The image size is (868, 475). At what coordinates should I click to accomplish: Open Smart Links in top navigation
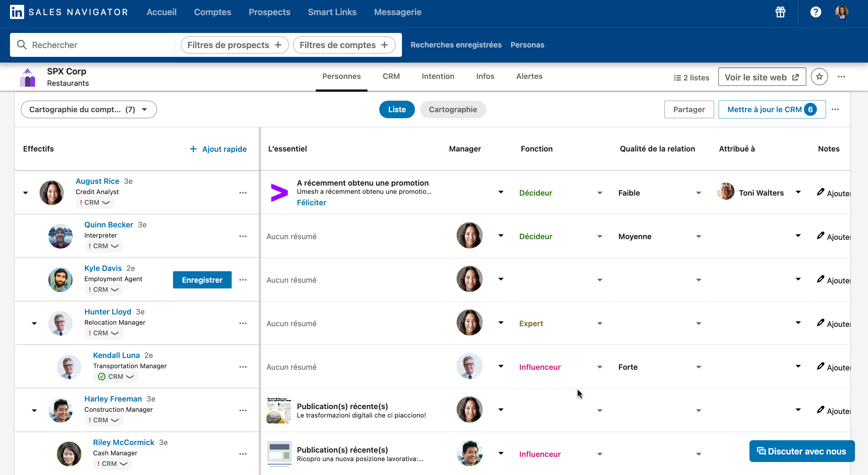pyautogui.click(x=332, y=12)
